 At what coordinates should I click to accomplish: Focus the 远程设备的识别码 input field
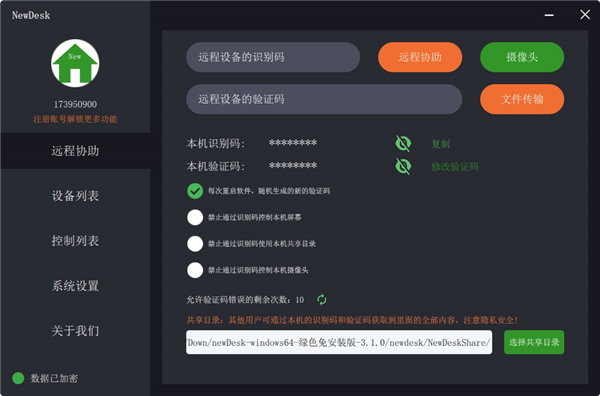tap(273, 57)
